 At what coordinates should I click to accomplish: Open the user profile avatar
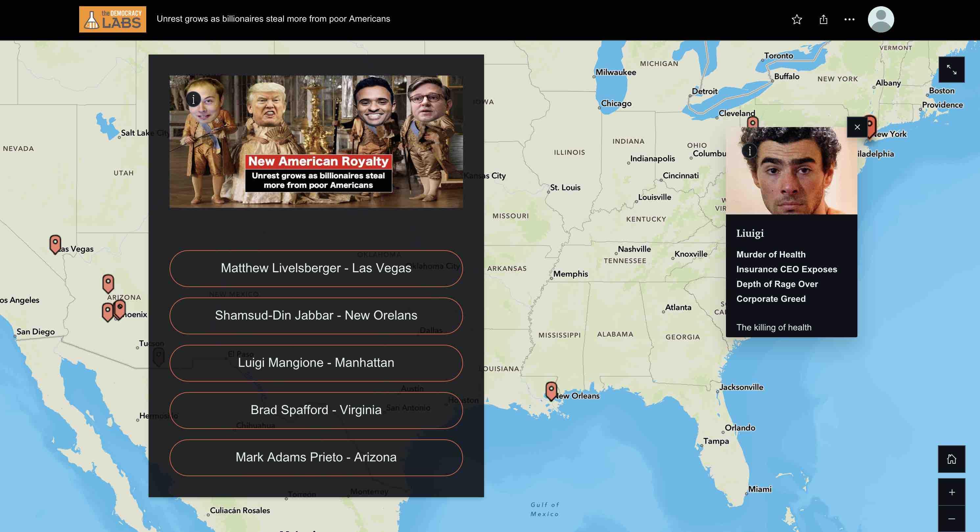pyautogui.click(x=881, y=19)
